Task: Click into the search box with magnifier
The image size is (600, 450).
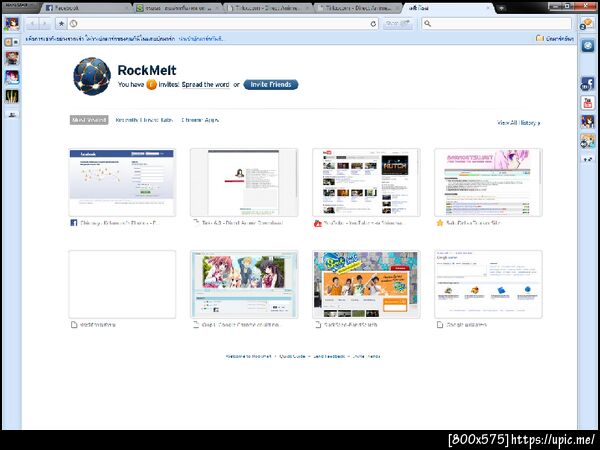Action: [497, 24]
